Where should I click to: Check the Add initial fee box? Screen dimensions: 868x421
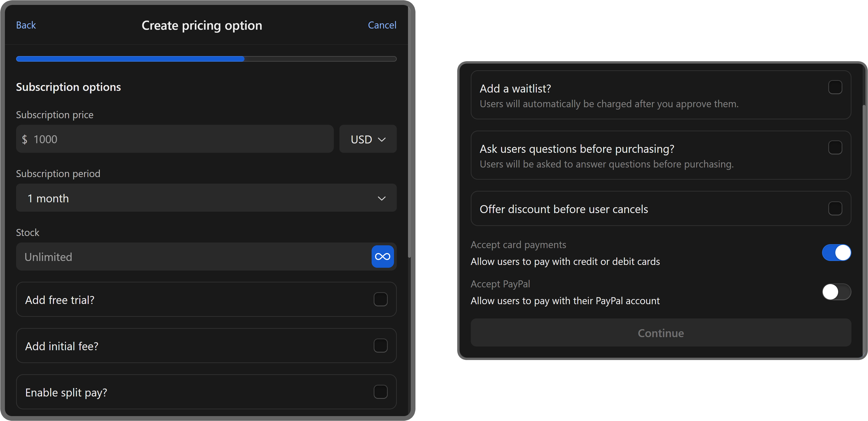[380, 346]
